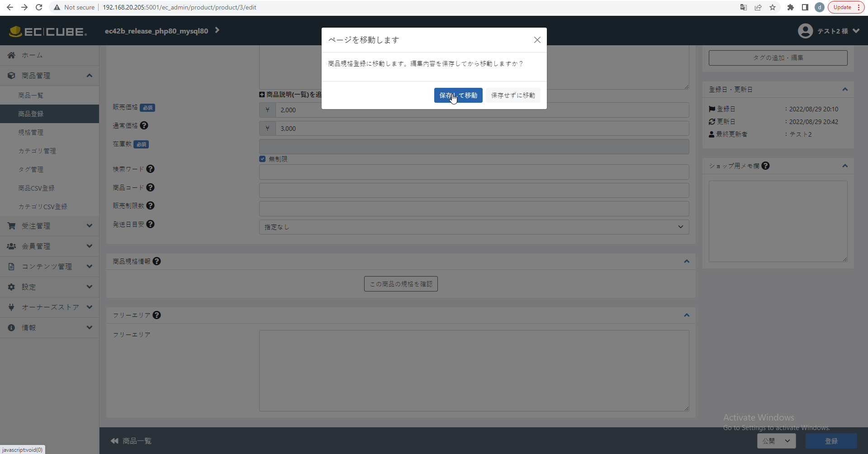This screenshot has height=454, width=868.
Task: Open the 公開 status dropdown
Action: pyautogui.click(x=776, y=440)
